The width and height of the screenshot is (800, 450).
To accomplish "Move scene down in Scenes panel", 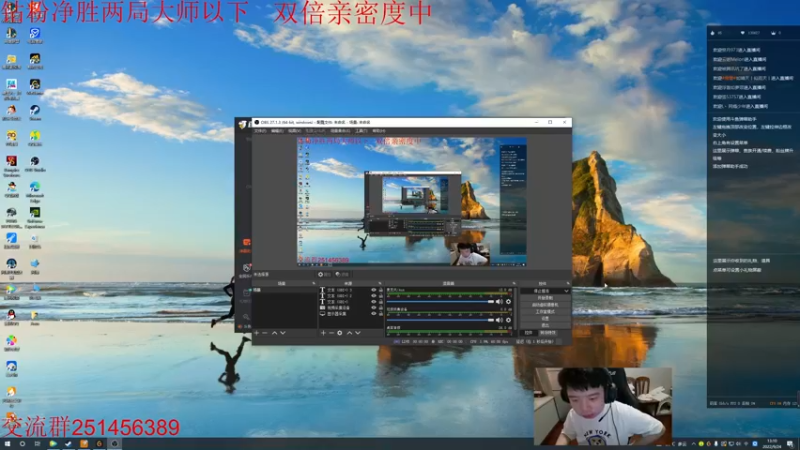I will [x=283, y=333].
